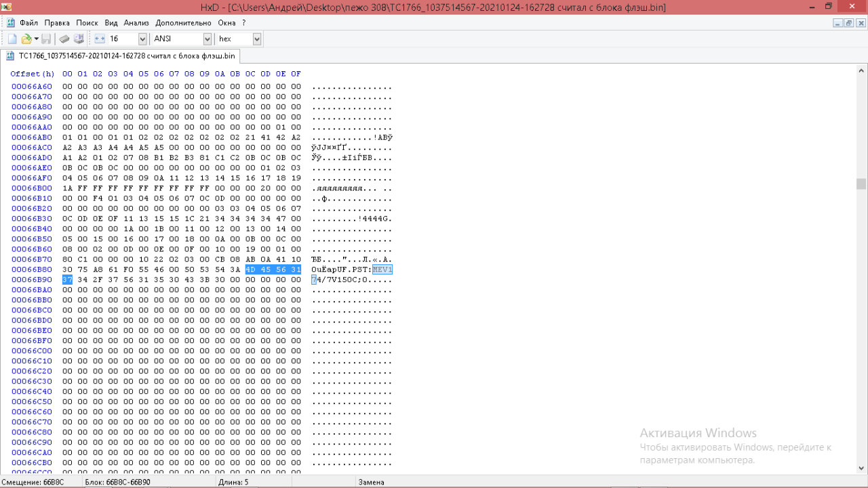The width and height of the screenshot is (868, 488).
Task: Click the Open file folder icon
Action: click(x=26, y=39)
